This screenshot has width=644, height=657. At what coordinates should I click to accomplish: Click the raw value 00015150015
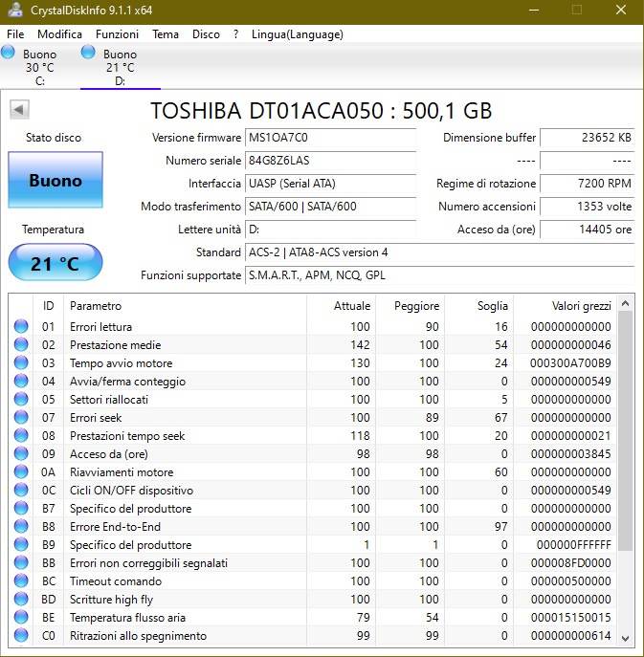570,617
